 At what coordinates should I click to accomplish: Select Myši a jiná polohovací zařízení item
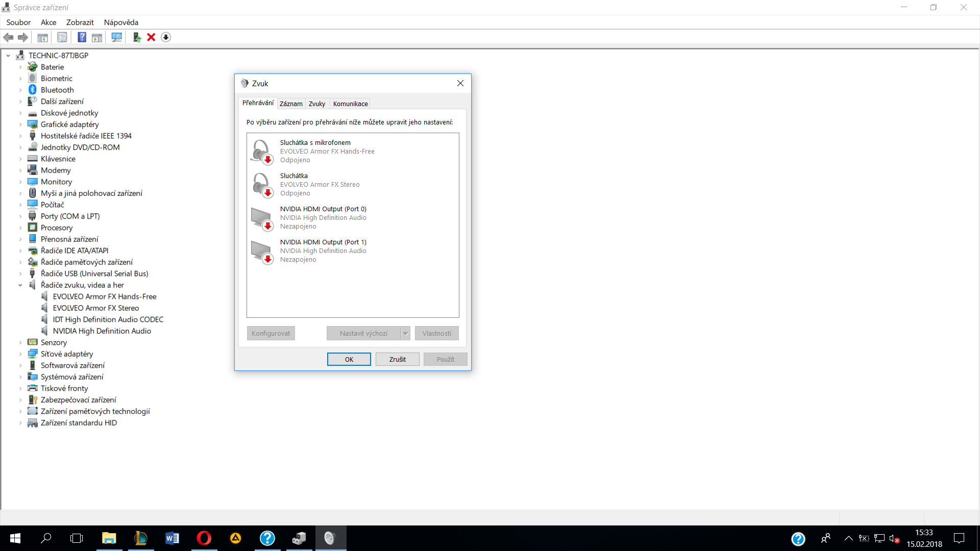click(91, 193)
